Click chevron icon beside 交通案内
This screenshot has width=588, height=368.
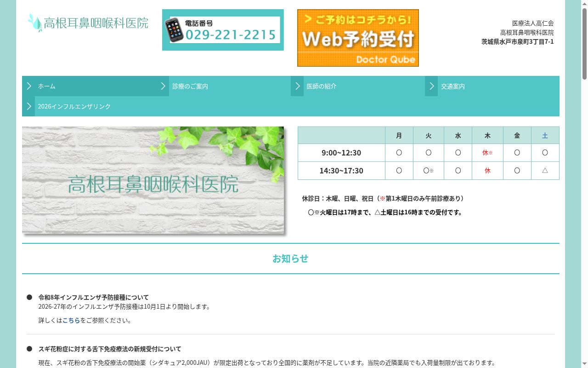(x=431, y=86)
